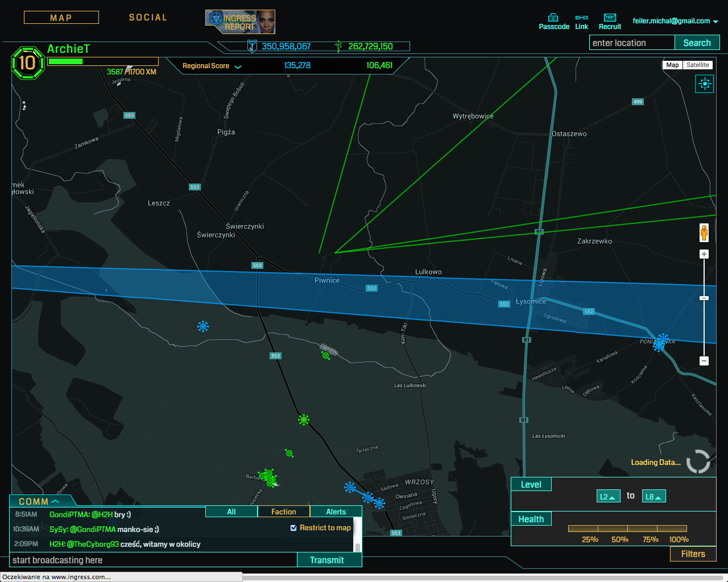Screen dimensions: 728x582
Task: Click the Enlightened faction score icon
Action: (338, 46)
